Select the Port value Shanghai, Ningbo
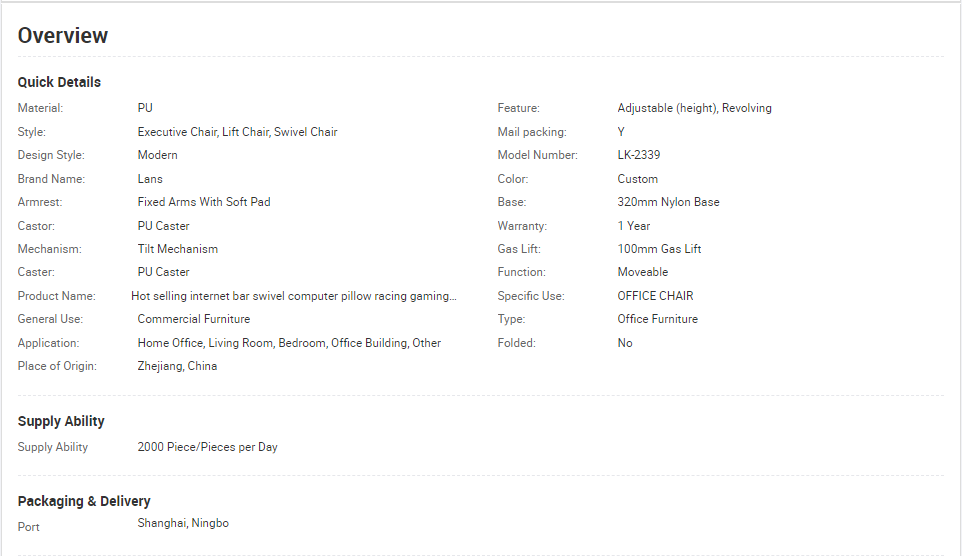The height and width of the screenshot is (556, 962). tap(183, 523)
